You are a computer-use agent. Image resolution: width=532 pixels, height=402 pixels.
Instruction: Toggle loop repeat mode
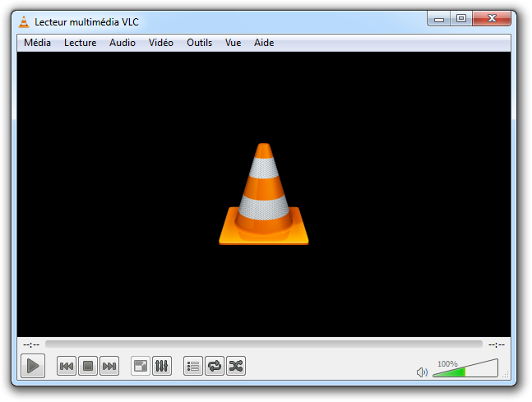tap(215, 366)
